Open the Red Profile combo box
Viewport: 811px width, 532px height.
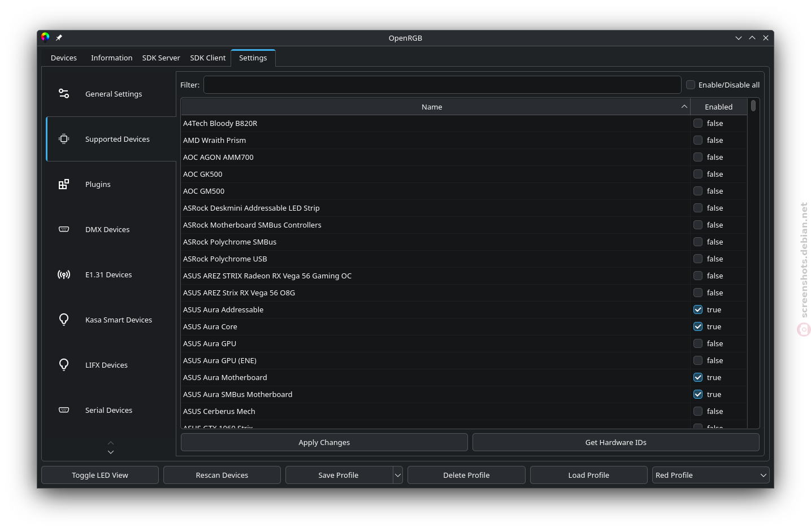click(x=711, y=475)
